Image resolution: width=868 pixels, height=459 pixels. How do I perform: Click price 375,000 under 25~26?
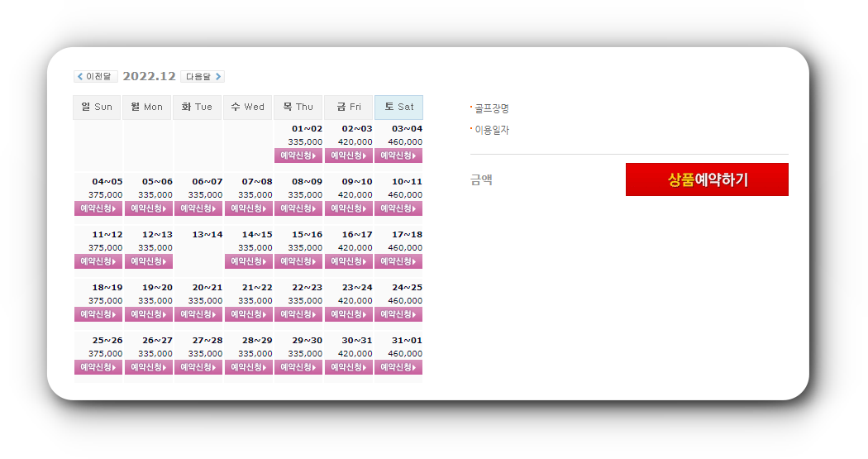coord(105,353)
